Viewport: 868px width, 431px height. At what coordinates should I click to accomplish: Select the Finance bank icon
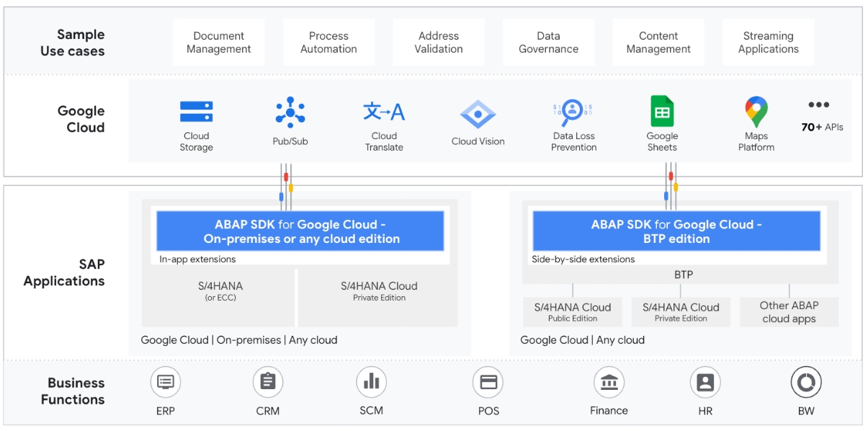point(609,383)
